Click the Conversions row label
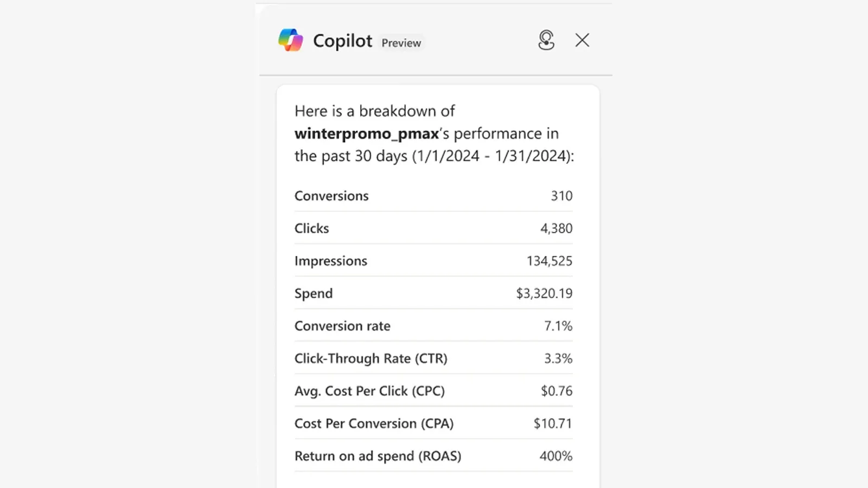This screenshot has height=488, width=868. [331, 196]
